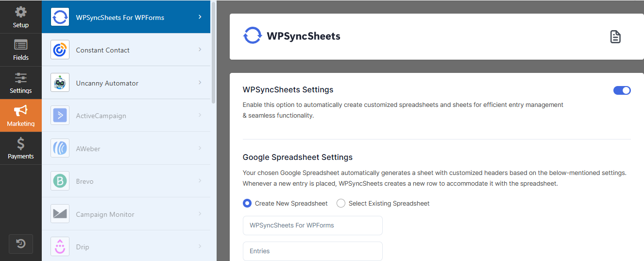Click the Entries sheet name field
Screen dimensions: 644x261
[313, 251]
